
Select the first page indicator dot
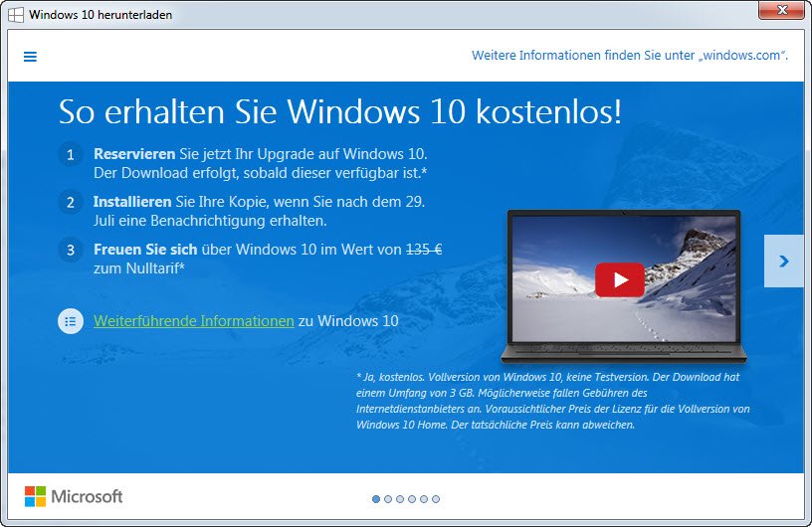(x=376, y=499)
